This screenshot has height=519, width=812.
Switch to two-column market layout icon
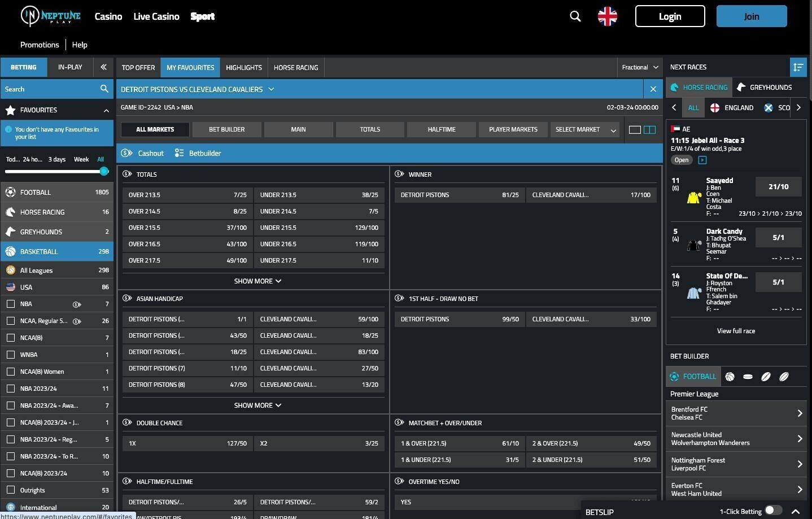point(650,130)
